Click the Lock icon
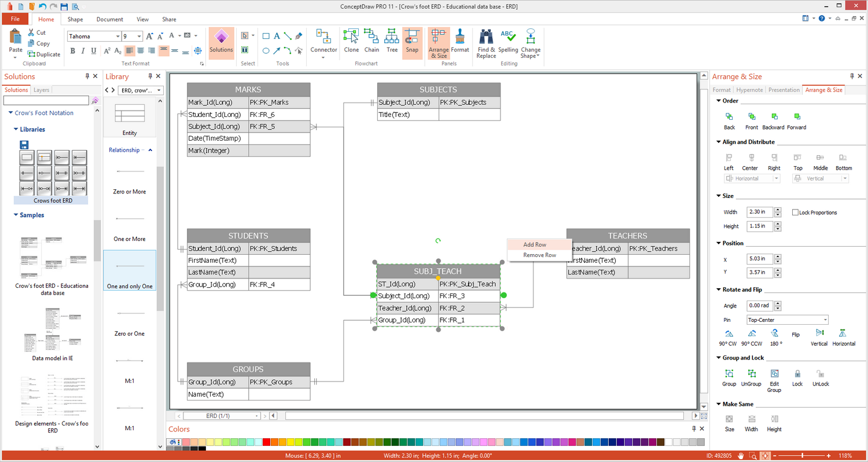 pos(797,374)
